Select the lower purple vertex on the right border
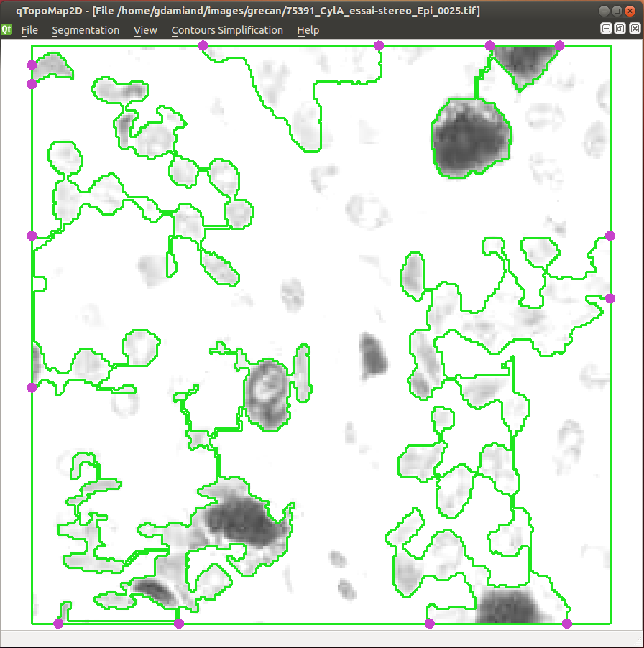Viewport: 644px width, 648px height. pyautogui.click(x=610, y=298)
